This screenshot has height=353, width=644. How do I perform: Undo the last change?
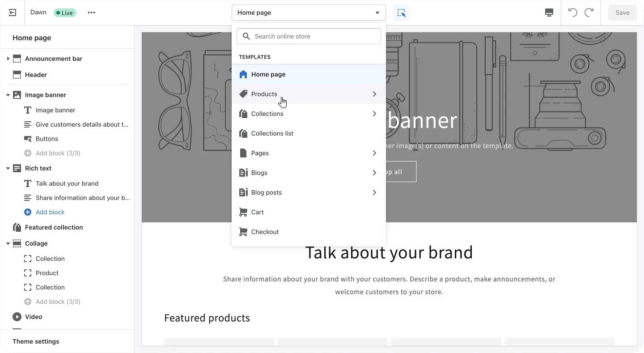[573, 13]
